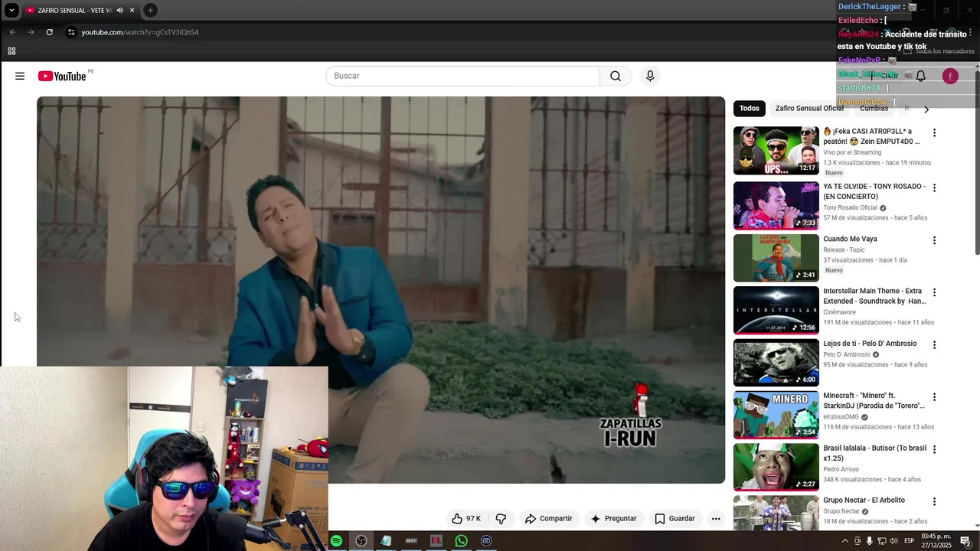Viewport: 980px width, 551px height.
Task: Open WhatsApp from the taskbar
Action: tap(461, 541)
